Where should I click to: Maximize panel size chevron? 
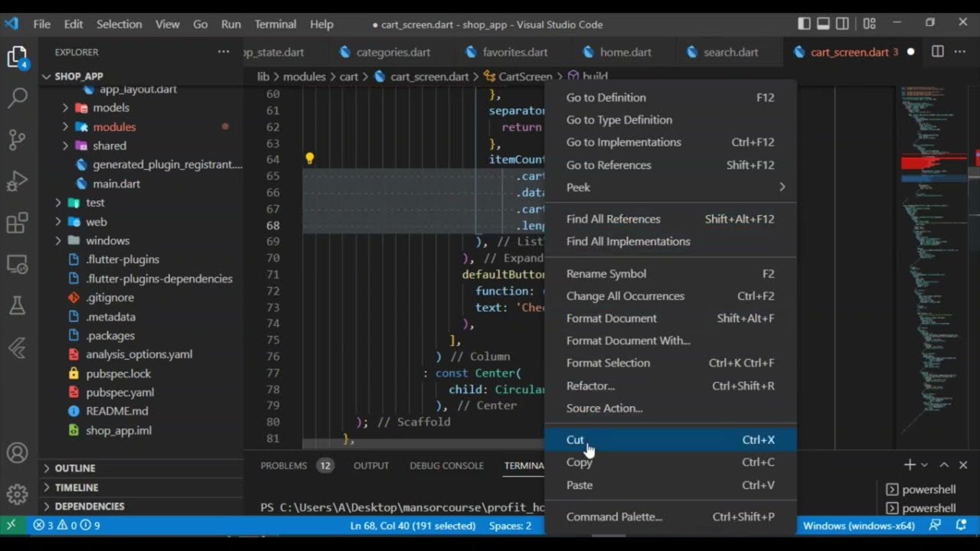944,465
